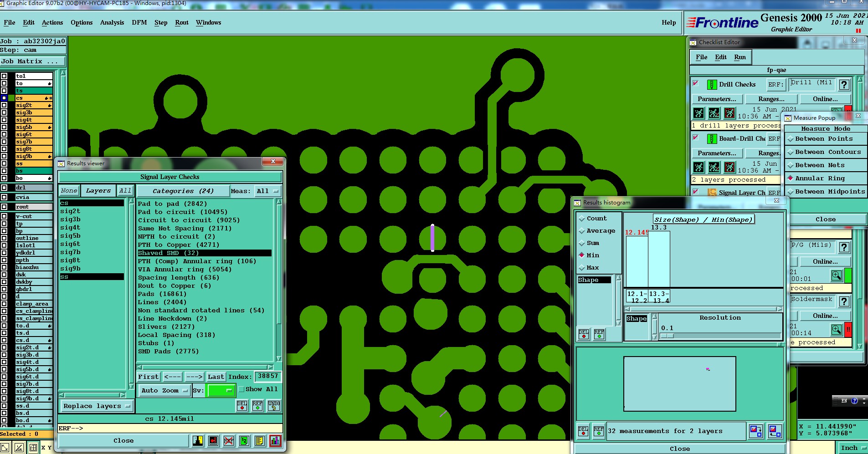Open help question mark for P/G check
Screen dimensions: 868x454
point(844,247)
